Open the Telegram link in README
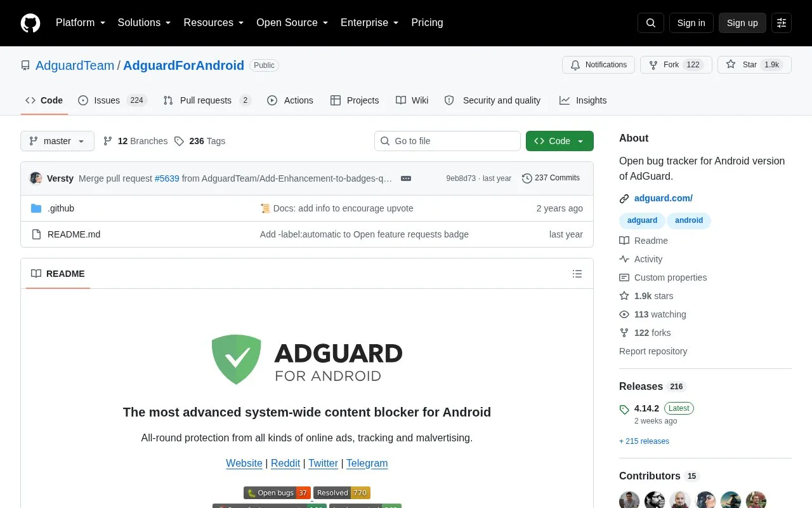This screenshot has width=812, height=508. [x=367, y=464]
